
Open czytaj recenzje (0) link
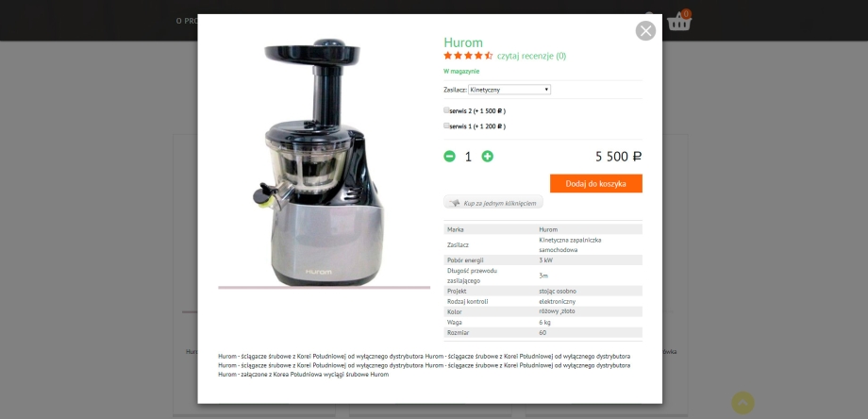pyautogui.click(x=531, y=56)
